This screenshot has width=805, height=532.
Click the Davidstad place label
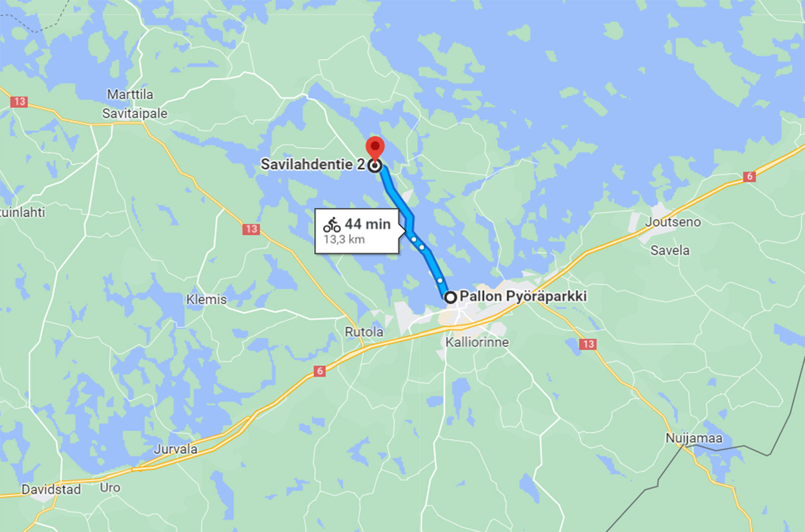click(51, 489)
